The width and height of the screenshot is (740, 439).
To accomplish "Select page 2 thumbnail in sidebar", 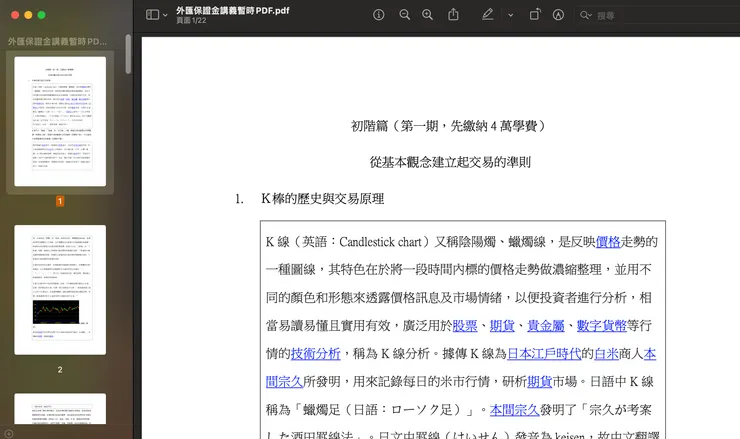I will tap(60, 289).
